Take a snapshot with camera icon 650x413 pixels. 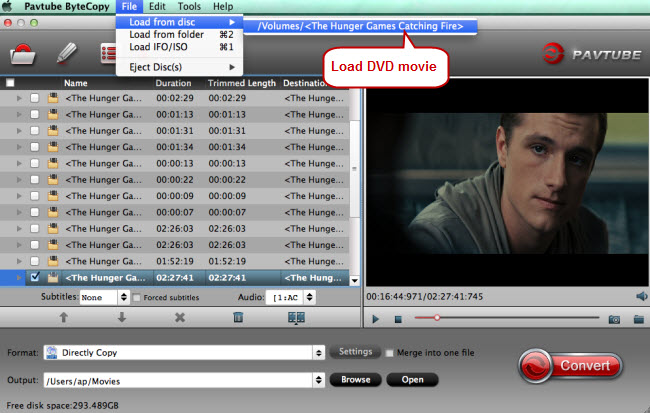614,319
